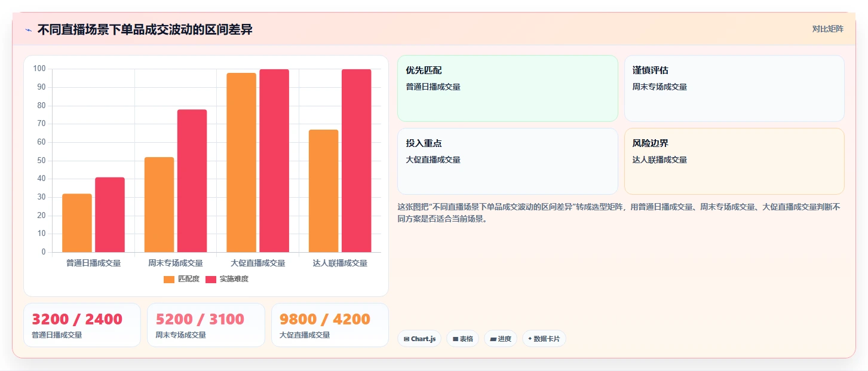
Task: Click the panel title 不同直播场景下单品成交波动的区间差异
Action: [x=145, y=30]
